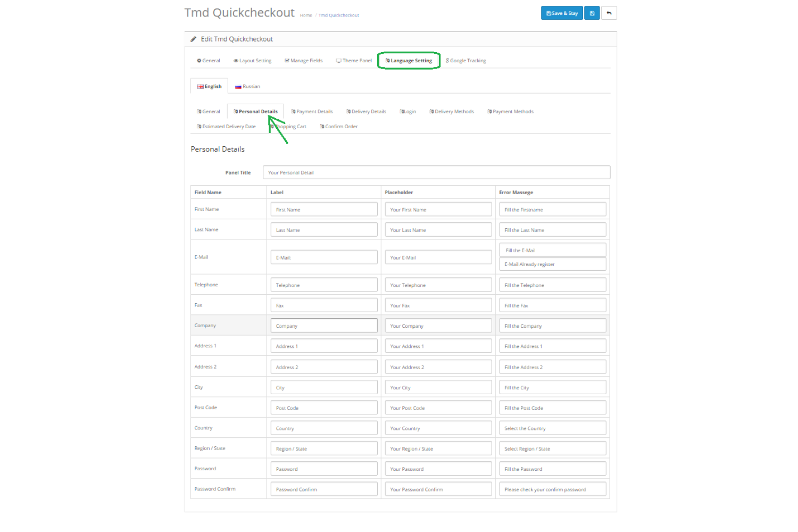Click the Fill the Company error field
This screenshot has height=532, width=798.
click(553, 326)
